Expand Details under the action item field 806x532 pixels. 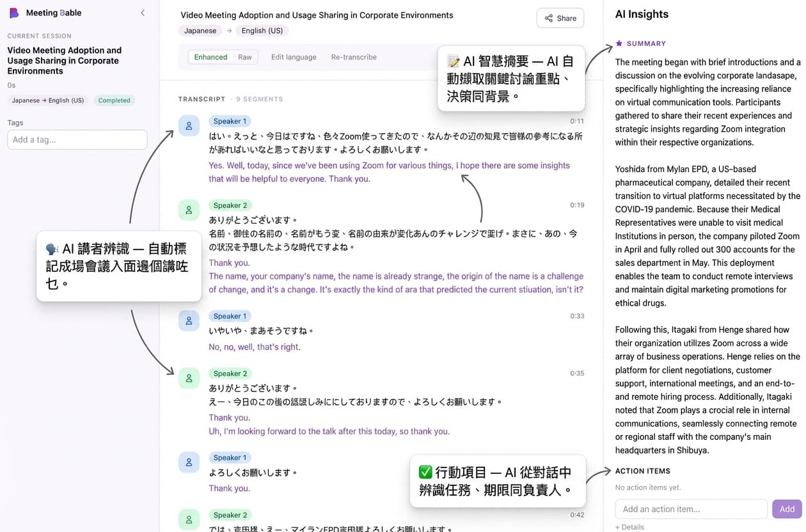pos(629,526)
